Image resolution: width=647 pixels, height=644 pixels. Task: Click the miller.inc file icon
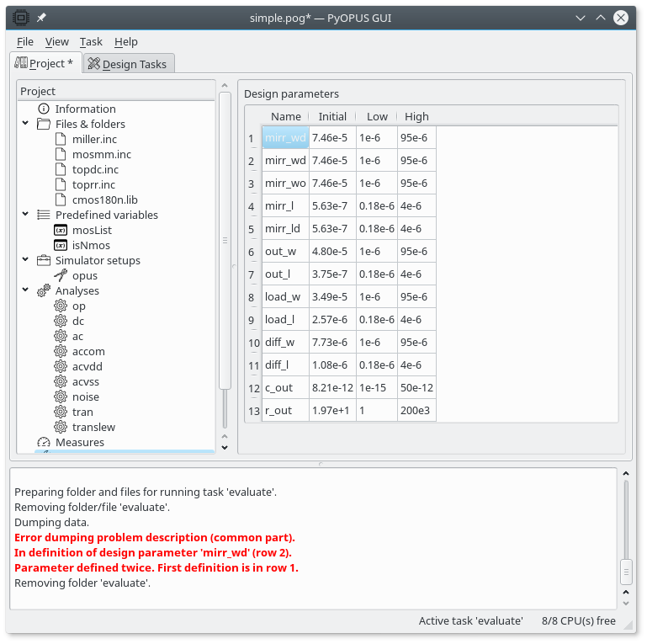coord(60,139)
